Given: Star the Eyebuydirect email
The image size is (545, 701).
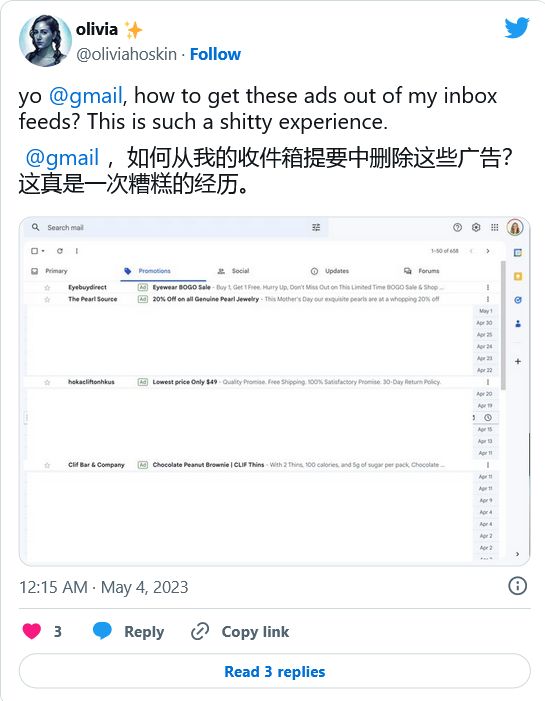Looking at the screenshot, I should coord(47,287).
